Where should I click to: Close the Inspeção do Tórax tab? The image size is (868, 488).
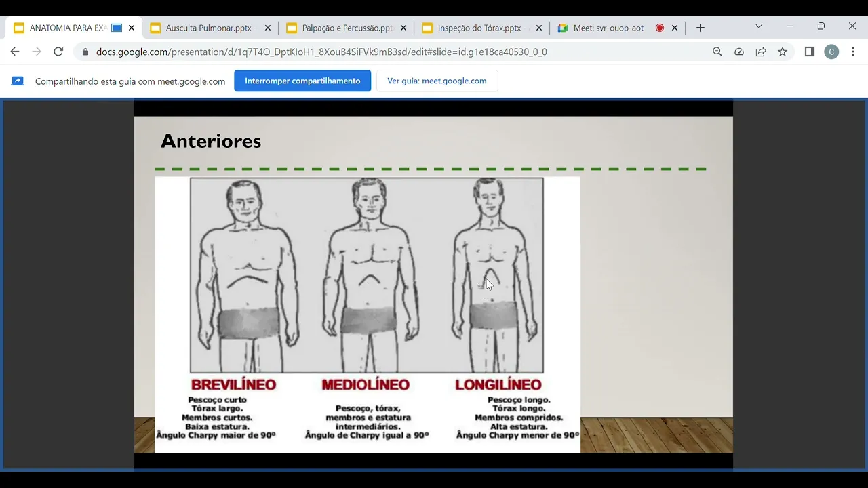tap(538, 28)
